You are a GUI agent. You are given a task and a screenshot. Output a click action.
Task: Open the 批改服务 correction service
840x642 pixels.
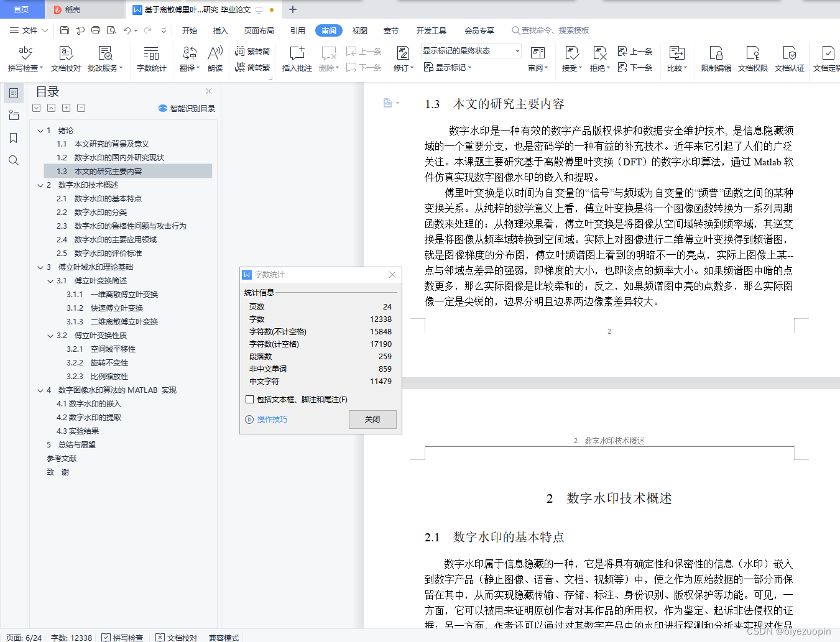(x=105, y=59)
